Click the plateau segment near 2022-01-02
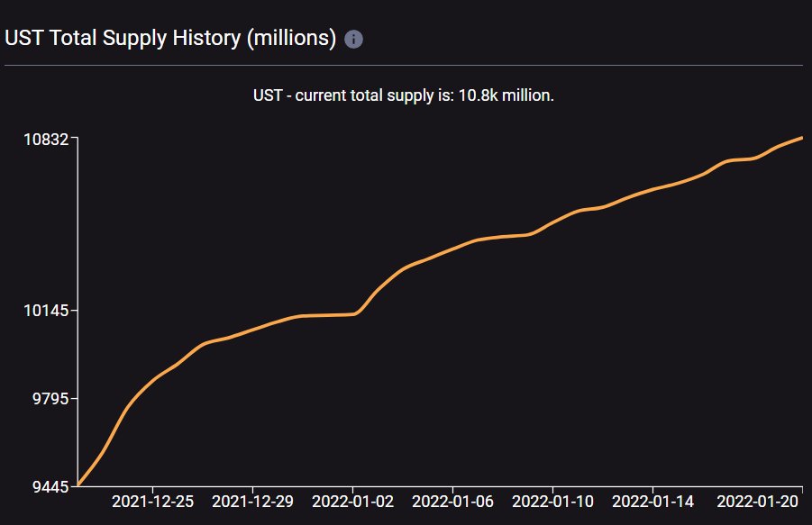Screen dimensions: 812x525 pos(333,315)
